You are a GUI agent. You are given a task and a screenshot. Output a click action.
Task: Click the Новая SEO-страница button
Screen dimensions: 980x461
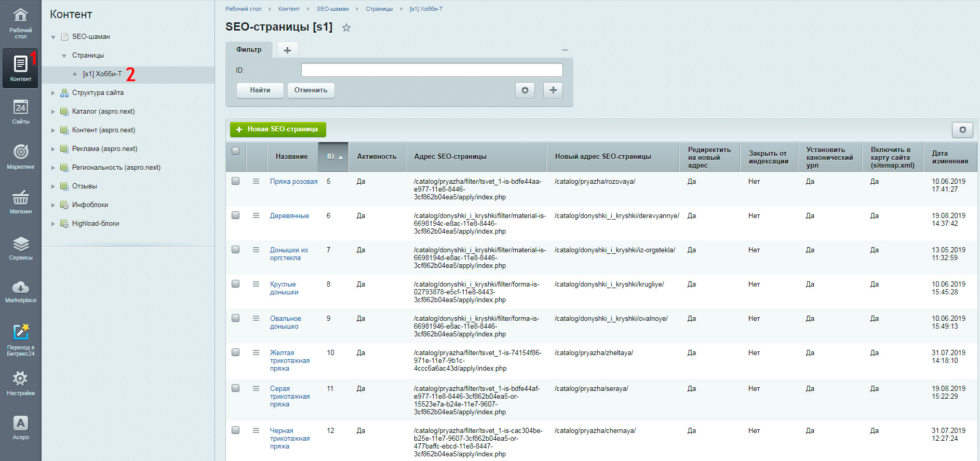click(278, 129)
